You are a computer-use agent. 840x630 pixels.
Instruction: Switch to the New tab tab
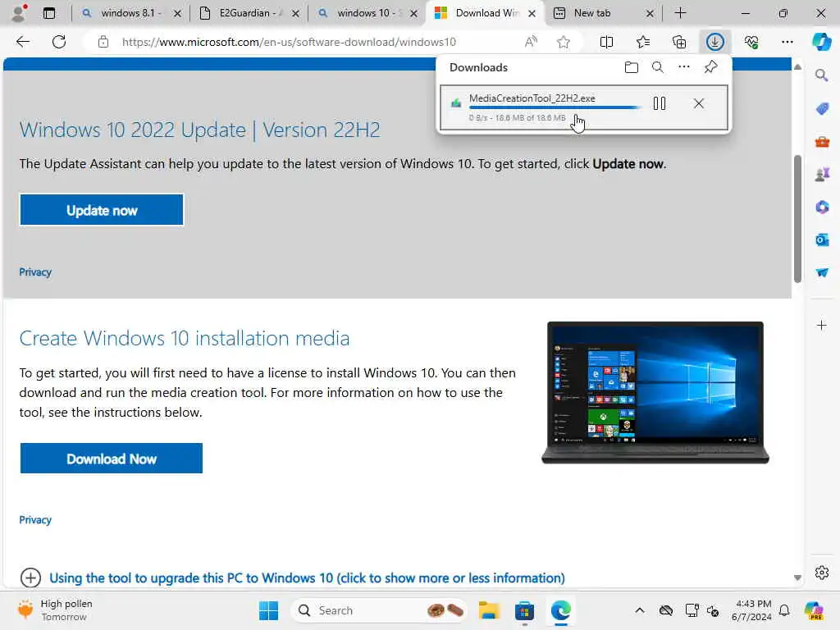[598, 13]
